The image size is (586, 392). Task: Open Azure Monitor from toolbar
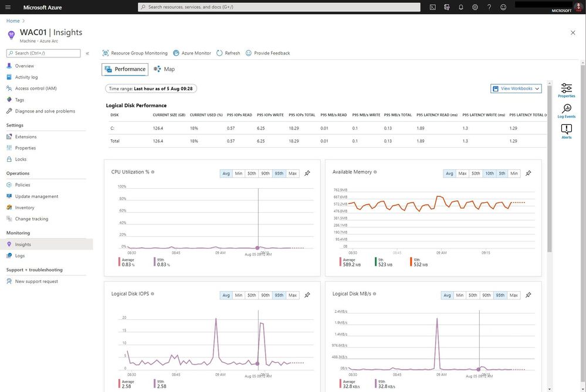[x=192, y=53]
